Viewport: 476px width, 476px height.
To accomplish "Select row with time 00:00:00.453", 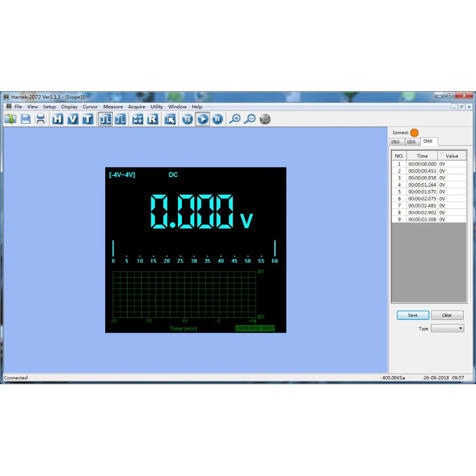I will (429, 171).
